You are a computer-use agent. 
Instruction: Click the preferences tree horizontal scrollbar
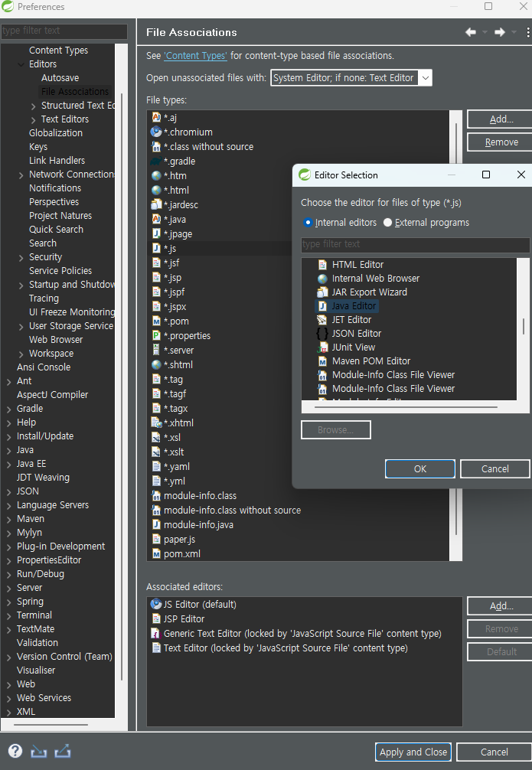pos(51,724)
